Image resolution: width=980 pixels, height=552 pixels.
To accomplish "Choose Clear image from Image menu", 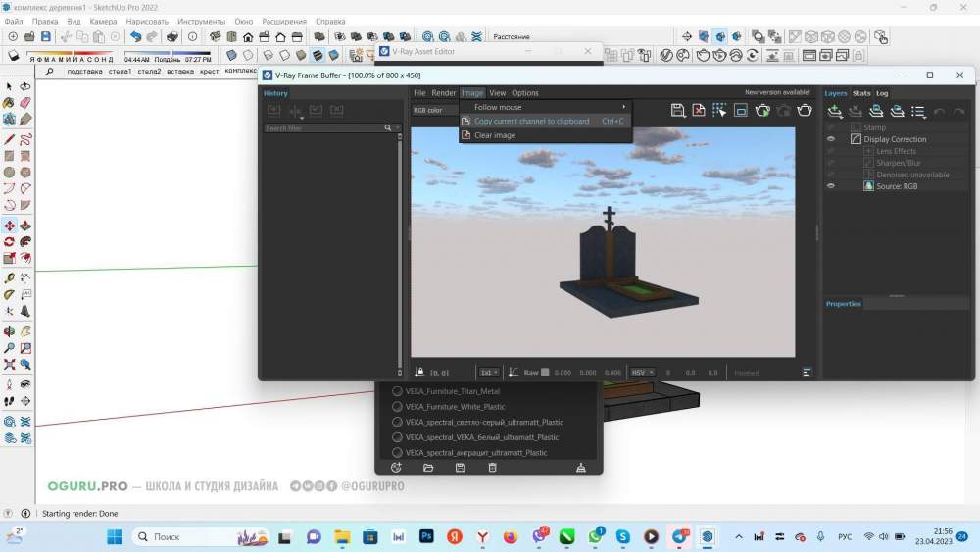I will tap(495, 135).
